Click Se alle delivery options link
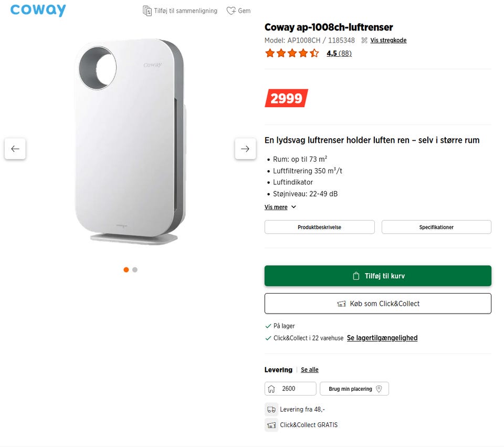Image resolution: width=504 pixels, height=447 pixels. (310, 370)
